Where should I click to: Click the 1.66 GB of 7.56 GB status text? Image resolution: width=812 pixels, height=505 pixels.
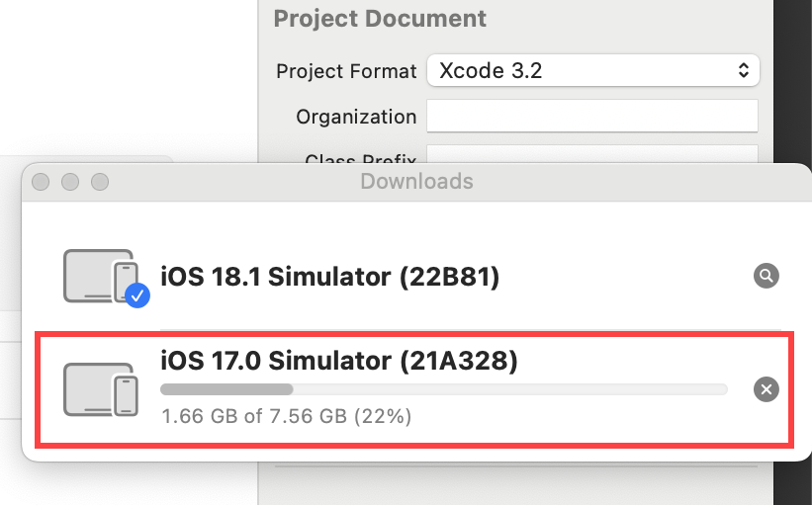[x=287, y=416]
